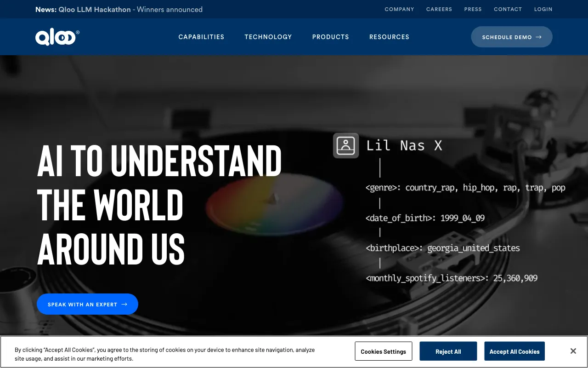Image resolution: width=588 pixels, height=368 pixels.
Task: Click the date_of_birth value 1999_04_09
Action: click(x=463, y=218)
